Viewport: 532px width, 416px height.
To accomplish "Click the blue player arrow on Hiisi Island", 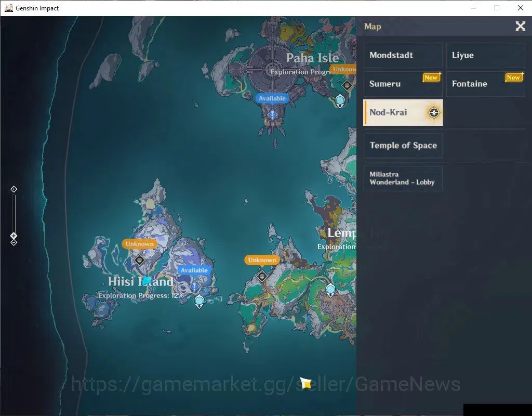I will pyautogui.click(x=146, y=280).
